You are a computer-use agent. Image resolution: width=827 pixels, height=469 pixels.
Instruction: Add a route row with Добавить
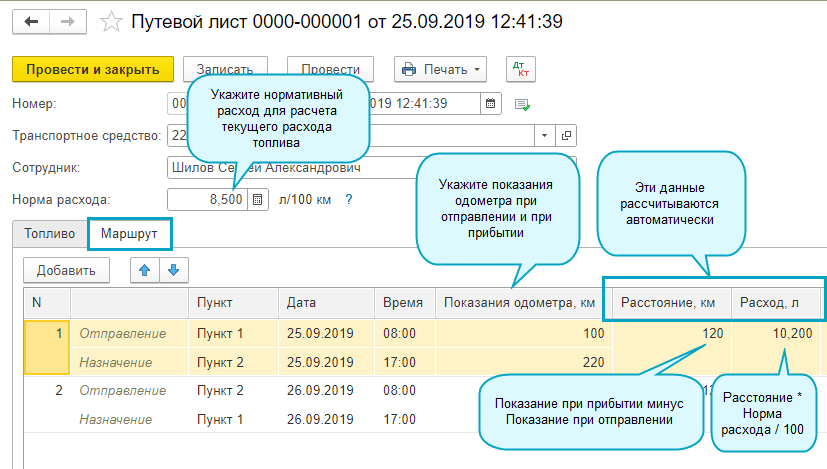pos(66,270)
